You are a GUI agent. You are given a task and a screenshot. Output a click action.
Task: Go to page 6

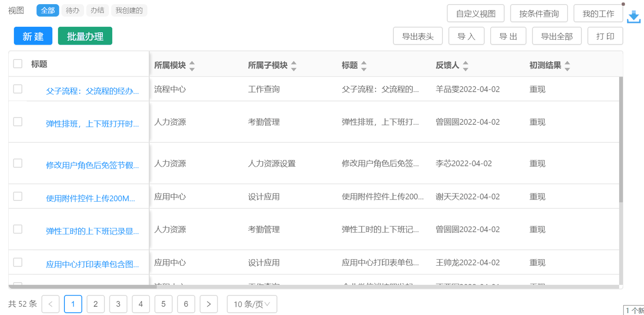(186, 304)
